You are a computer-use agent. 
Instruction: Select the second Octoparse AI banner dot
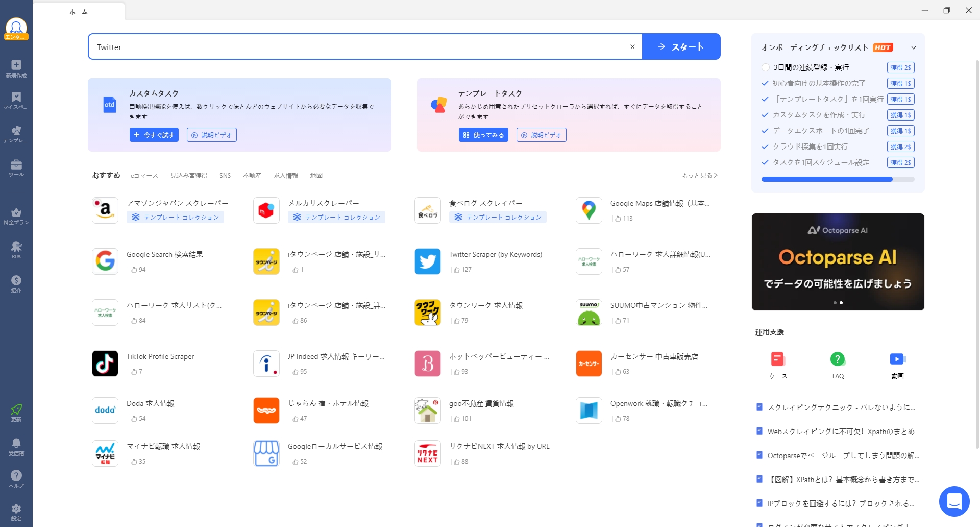(841, 303)
